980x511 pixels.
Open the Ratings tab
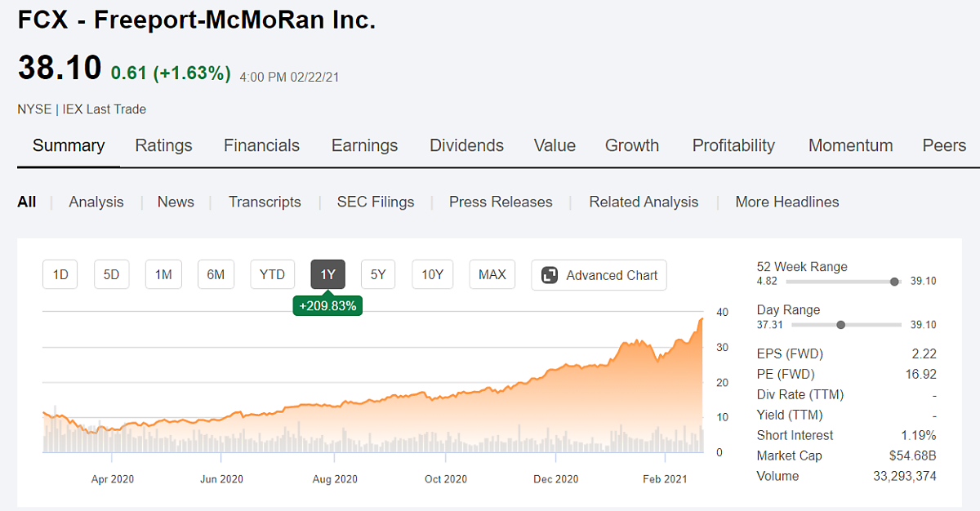pyautogui.click(x=163, y=145)
